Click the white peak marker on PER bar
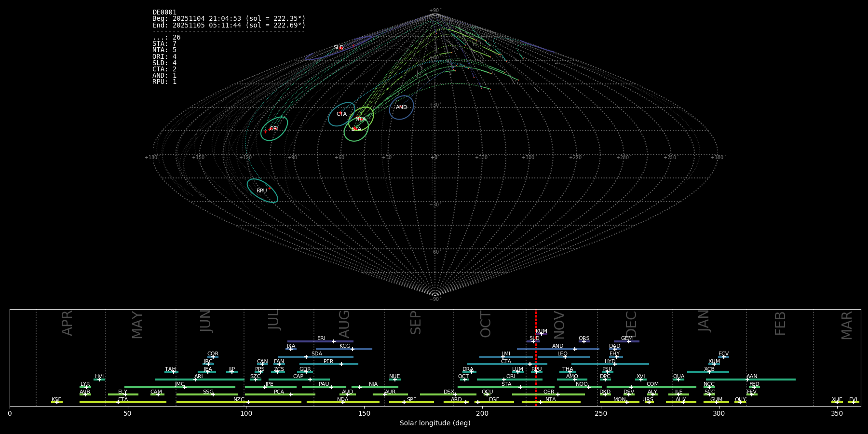The width and height of the screenshot is (868, 434). click(341, 364)
